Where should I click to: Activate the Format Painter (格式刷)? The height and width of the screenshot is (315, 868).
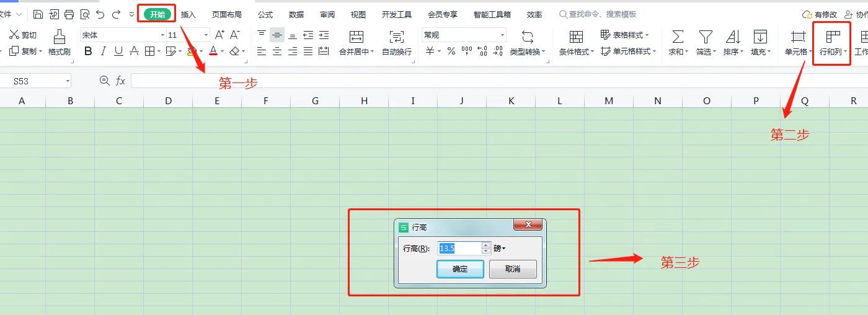[x=60, y=43]
